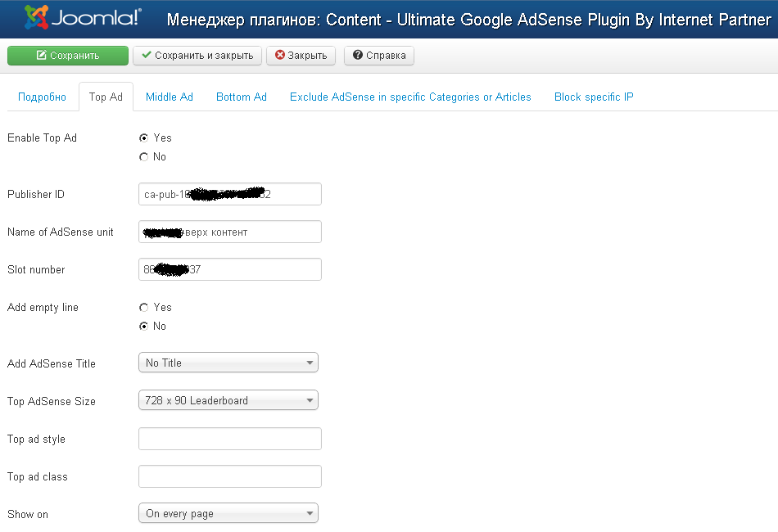Screen dimensions: 778x532
Task: Open Help via question mark icon
Action: point(358,56)
